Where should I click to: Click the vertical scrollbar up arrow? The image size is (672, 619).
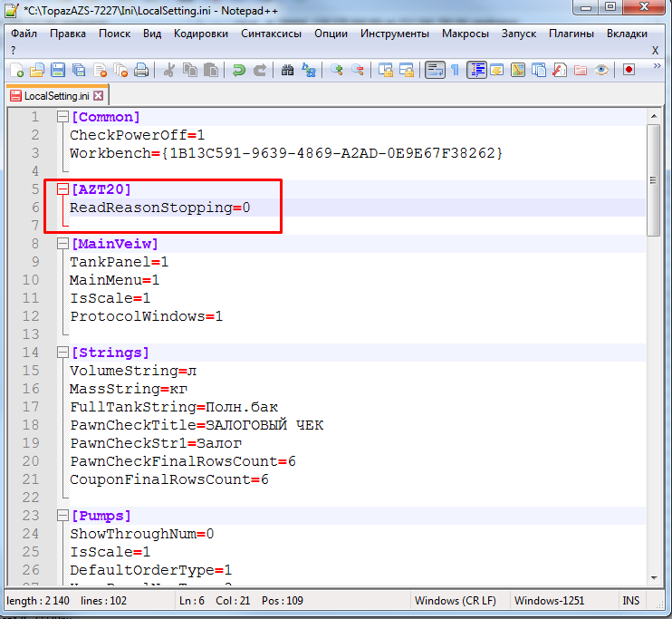pyautogui.click(x=654, y=116)
